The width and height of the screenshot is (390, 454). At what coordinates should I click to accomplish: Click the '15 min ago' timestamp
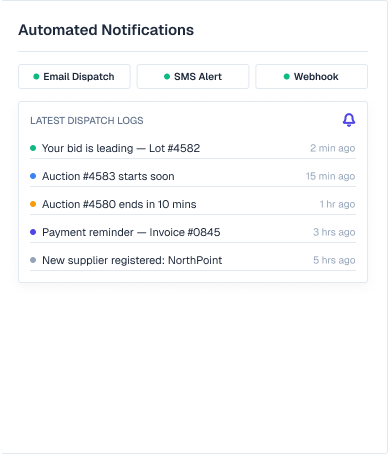pos(331,176)
